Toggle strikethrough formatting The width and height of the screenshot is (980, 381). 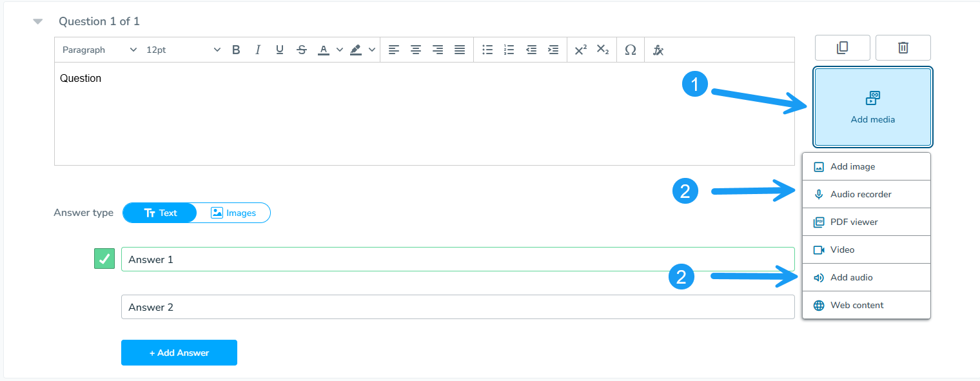click(302, 50)
